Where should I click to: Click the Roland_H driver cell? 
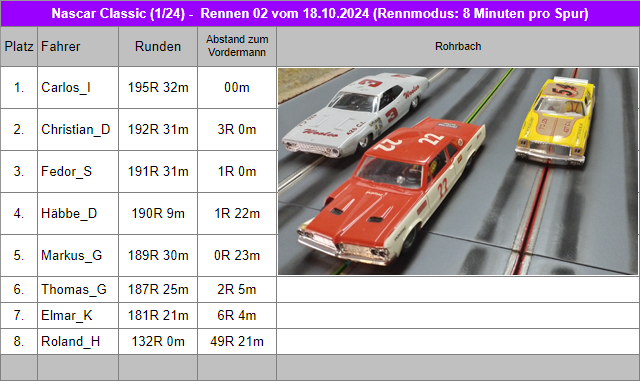[78, 341]
